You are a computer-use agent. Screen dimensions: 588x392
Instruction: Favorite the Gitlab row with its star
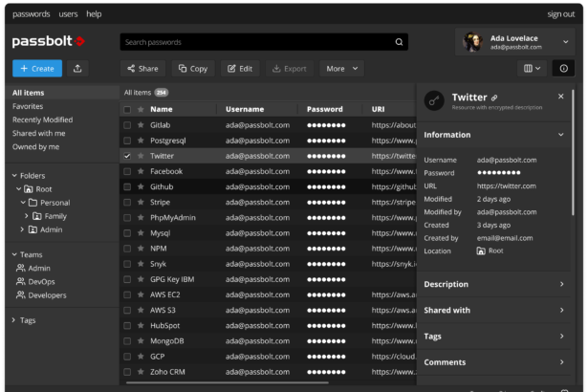pos(141,125)
